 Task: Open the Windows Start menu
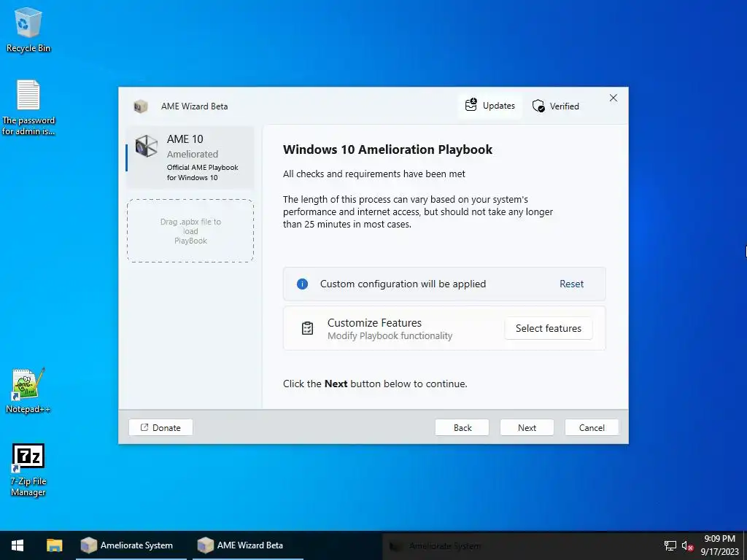click(x=18, y=545)
